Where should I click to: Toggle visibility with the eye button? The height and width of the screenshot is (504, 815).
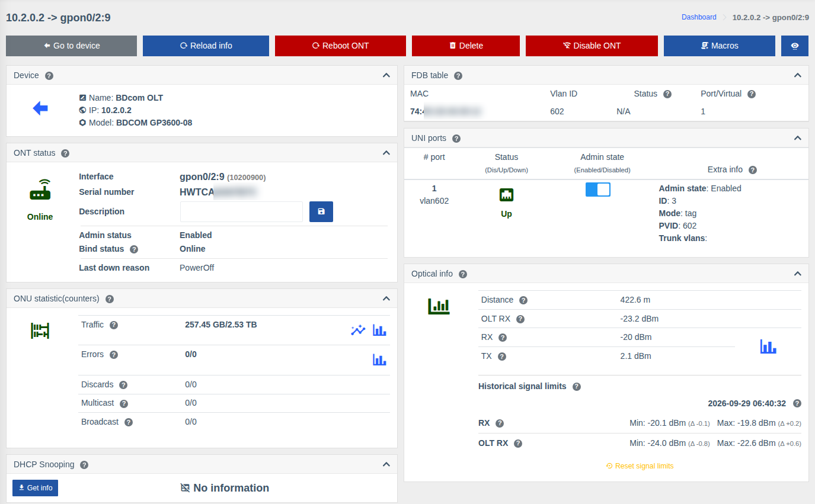(795, 46)
